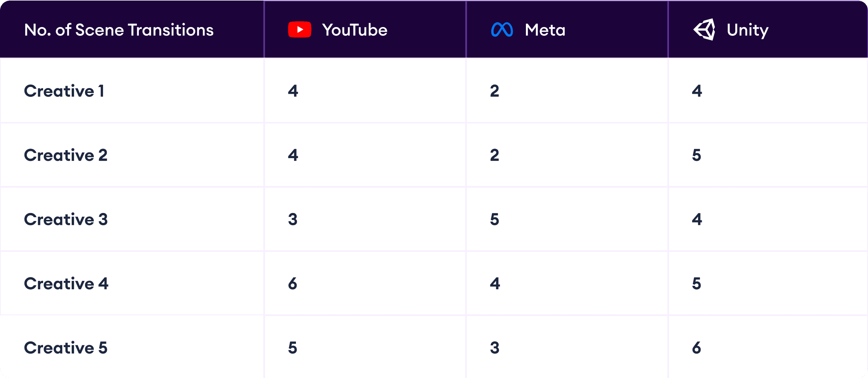Pick the Creative 5 row label
Image resolution: width=868 pixels, height=378 pixels.
(66, 348)
